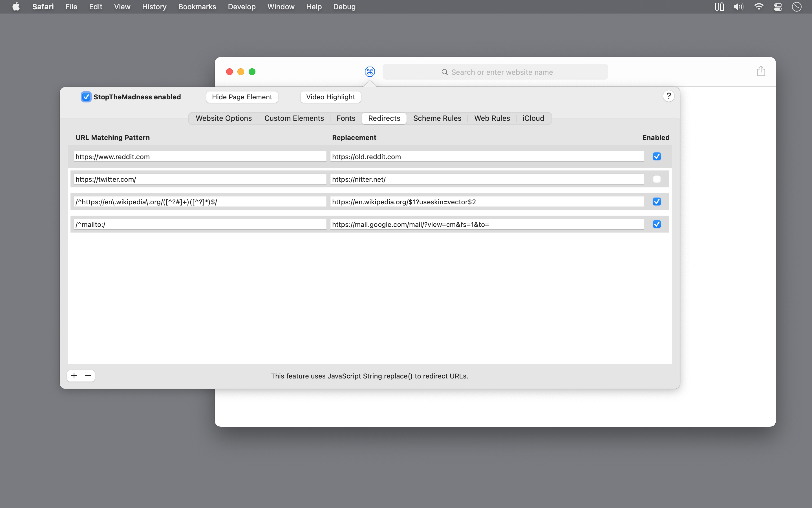
Task: Edit the https://old.reddit.com replacement field
Action: [487, 157]
